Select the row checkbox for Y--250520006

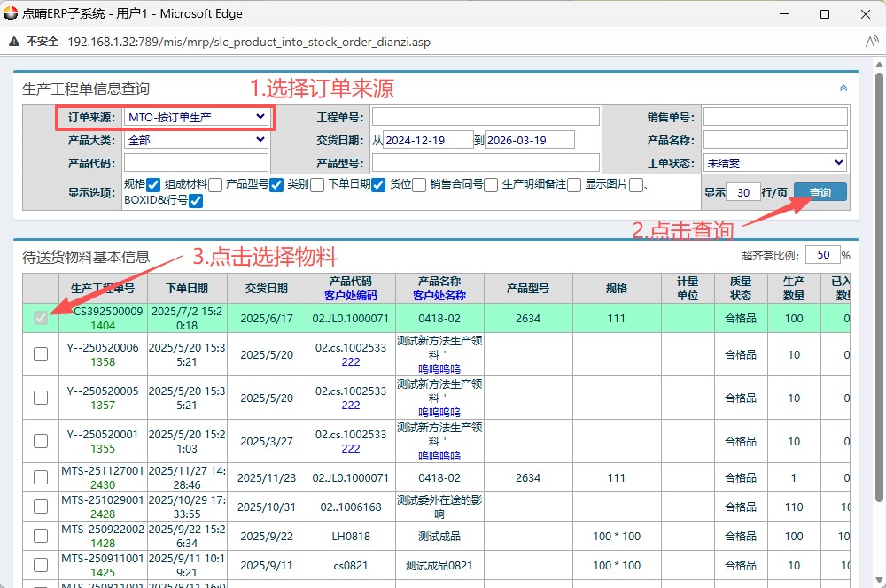pyautogui.click(x=41, y=354)
